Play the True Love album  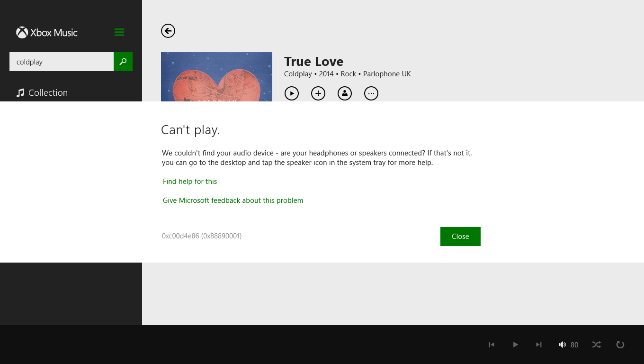pyautogui.click(x=292, y=93)
